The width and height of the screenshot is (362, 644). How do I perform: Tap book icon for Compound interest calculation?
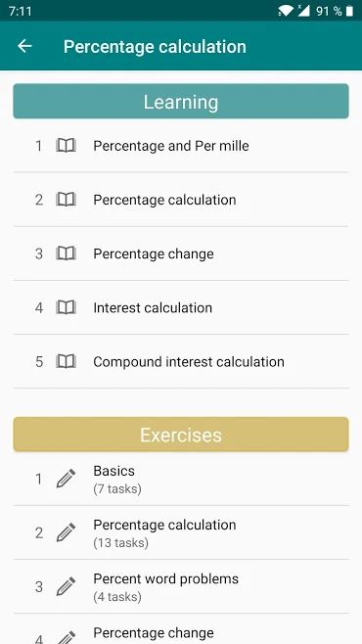tap(66, 361)
